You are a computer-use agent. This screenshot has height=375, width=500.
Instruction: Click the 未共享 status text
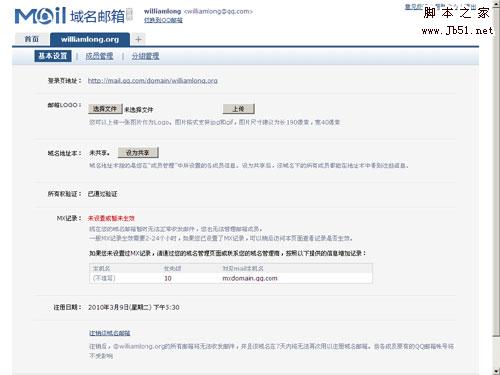point(99,153)
